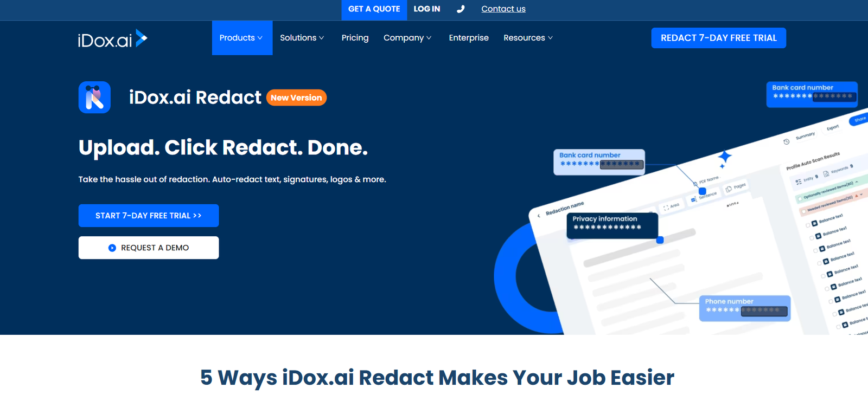Tick the first Balance text checkbox

(808, 224)
